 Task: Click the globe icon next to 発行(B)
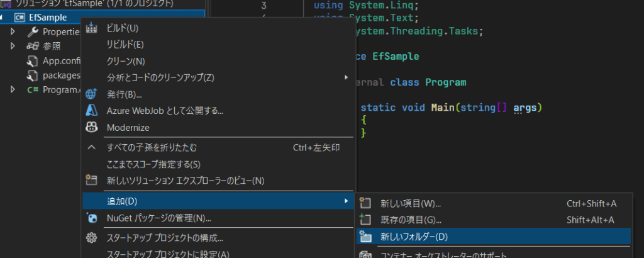(92, 94)
